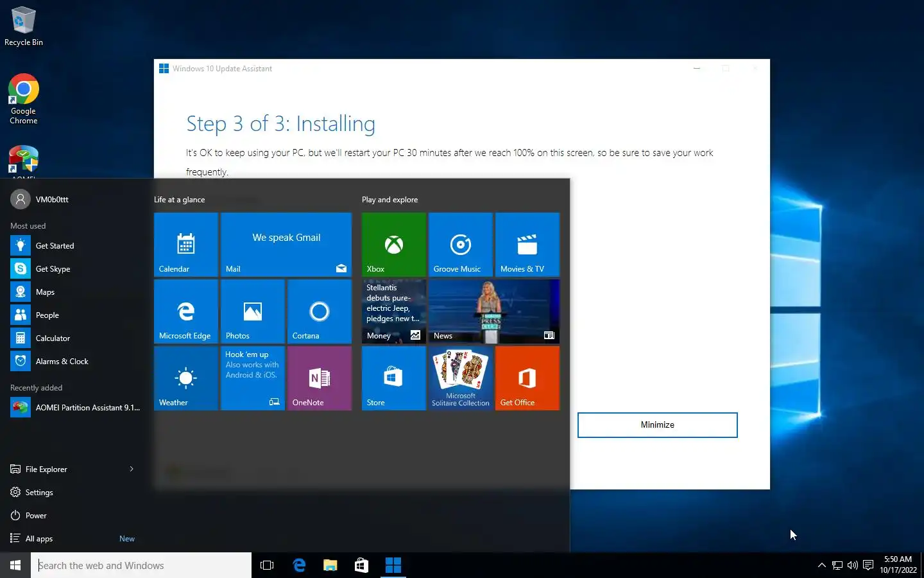Viewport: 924px width, 578px height.
Task: Open Microsoft Solitaire Collection tile
Action: pos(461,378)
